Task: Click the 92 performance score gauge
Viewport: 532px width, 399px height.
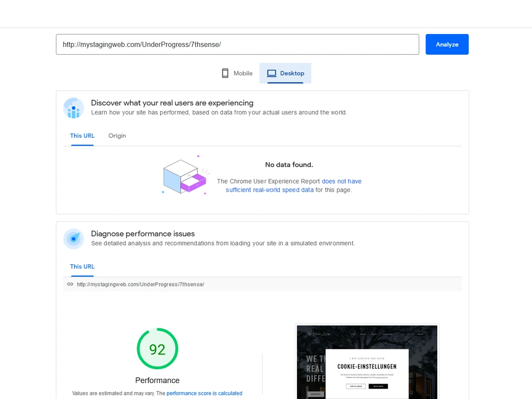Action: [157, 349]
